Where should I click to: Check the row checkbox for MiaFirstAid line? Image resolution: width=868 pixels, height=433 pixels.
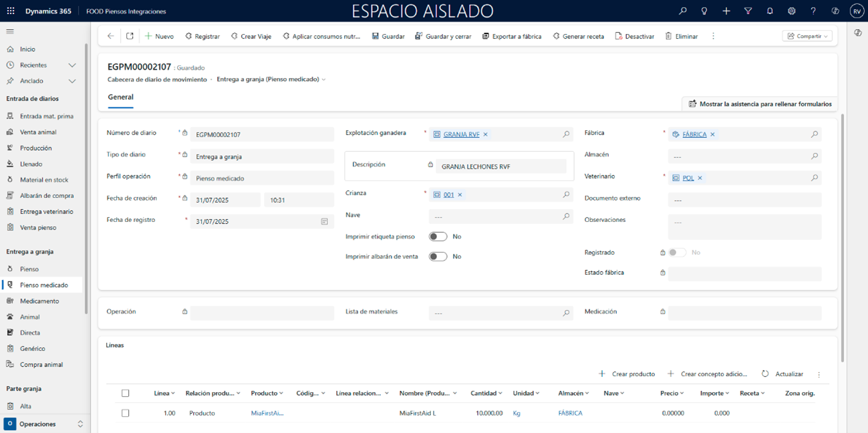[x=125, y=414]
